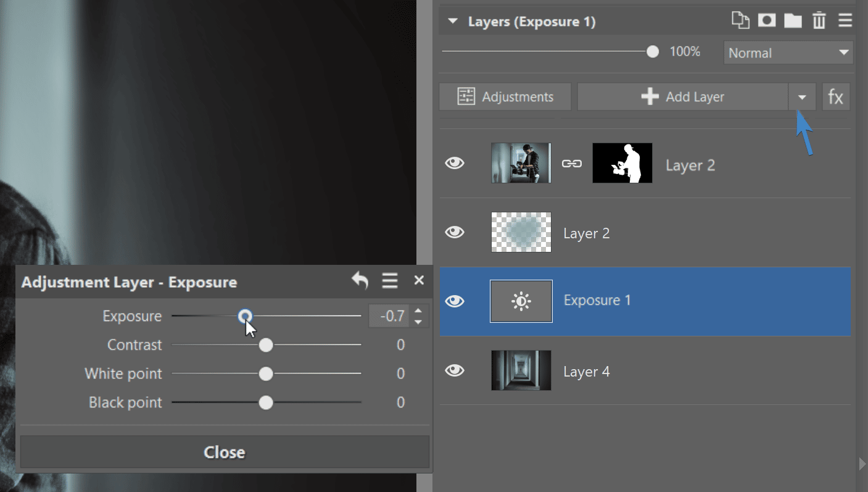Open the Add Layer dropdown arrow
This screenshot has height=492, width=868.
(802, 97)
